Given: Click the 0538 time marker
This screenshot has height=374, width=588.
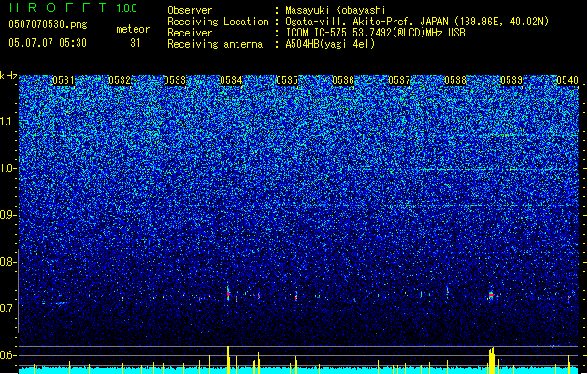Looking at the screenshot, I should click(455, 80).
